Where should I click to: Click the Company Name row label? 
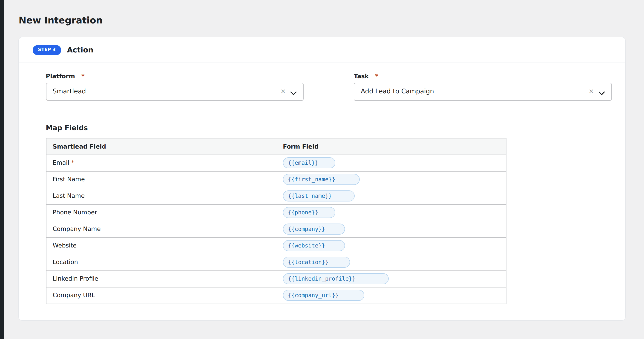[x=77, y=229]
